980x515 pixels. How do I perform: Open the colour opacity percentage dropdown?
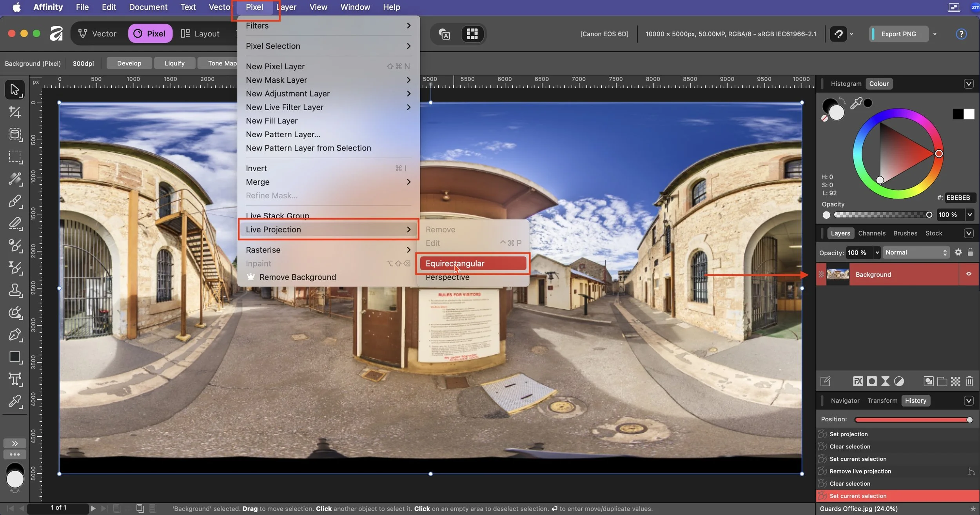[969, 214]
